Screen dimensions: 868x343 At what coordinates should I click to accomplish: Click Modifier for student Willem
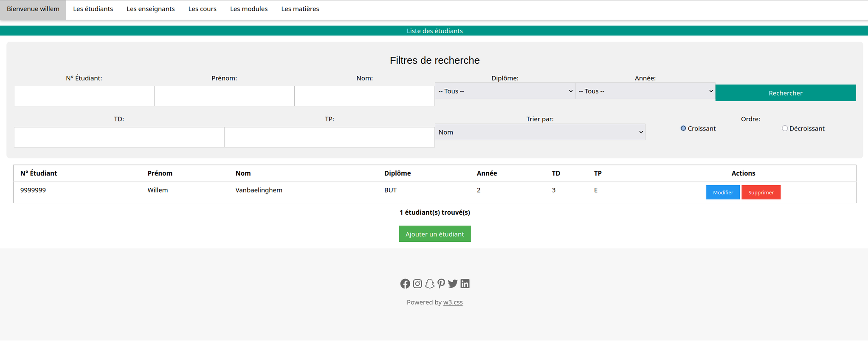pos(723,193)
